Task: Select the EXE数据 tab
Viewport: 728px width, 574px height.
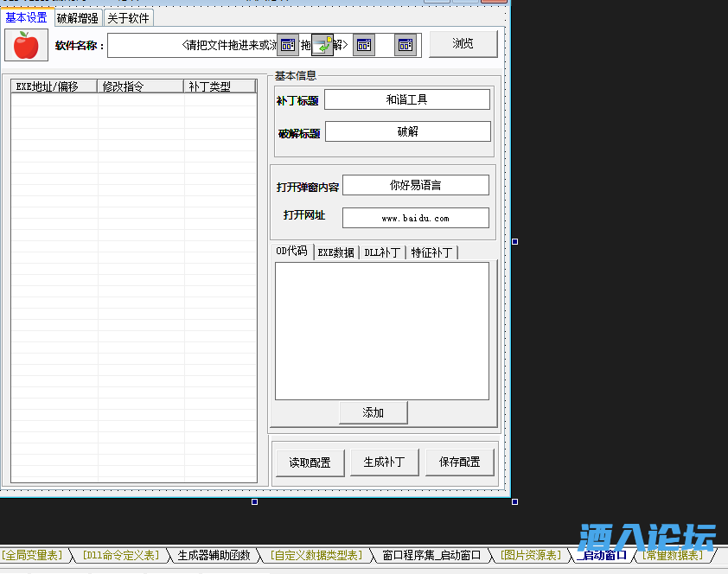Action: tap(335, 252)
